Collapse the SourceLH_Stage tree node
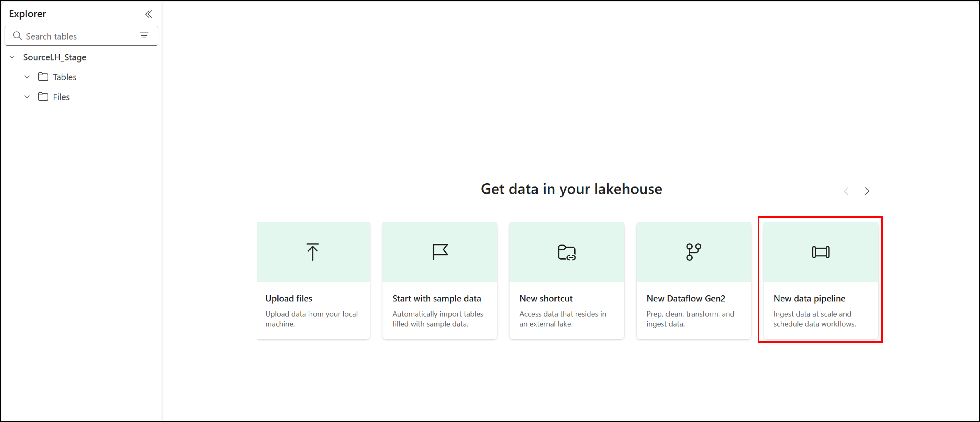Viewport: 980px width, 422px height. pyautogui.click(x=12, y=57)
